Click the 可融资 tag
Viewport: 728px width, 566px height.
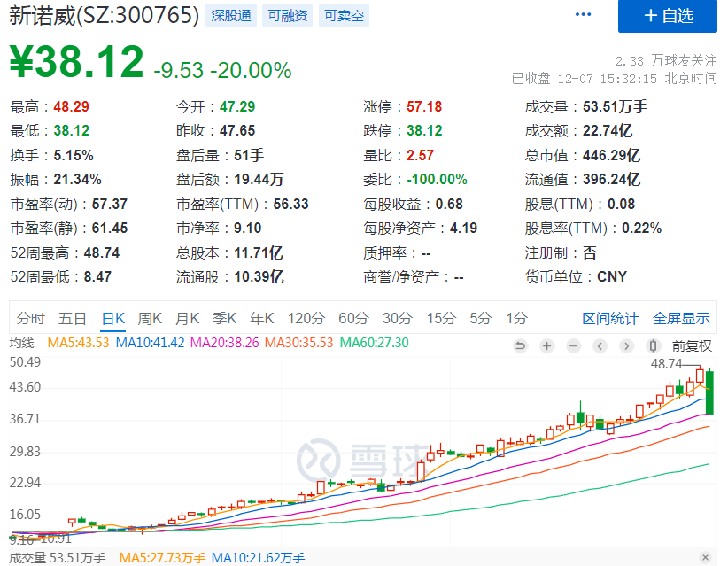click(x=288, y=16)
